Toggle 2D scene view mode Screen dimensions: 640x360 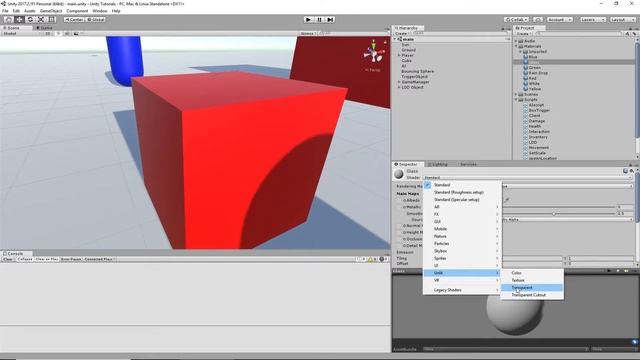point(48,33)
